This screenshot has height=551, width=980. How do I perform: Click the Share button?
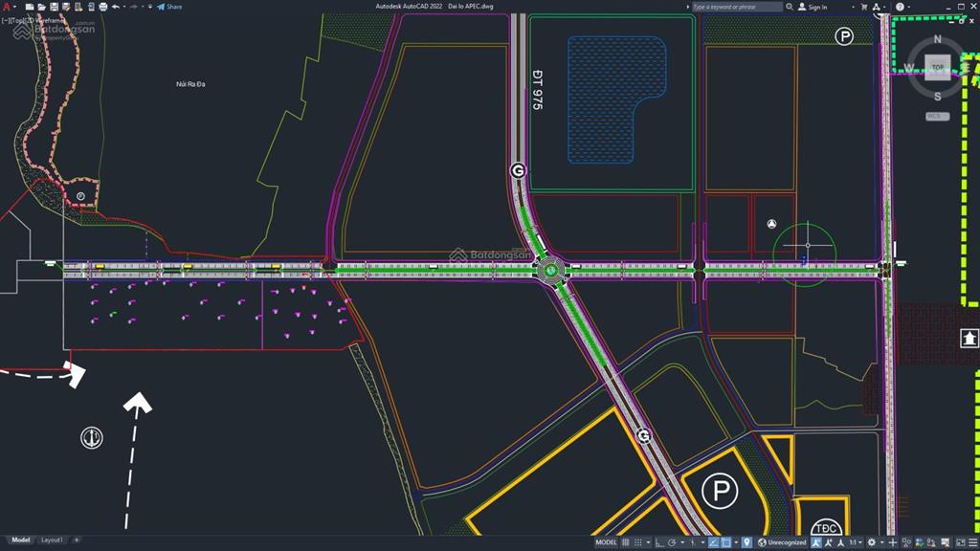click(170, 6)
